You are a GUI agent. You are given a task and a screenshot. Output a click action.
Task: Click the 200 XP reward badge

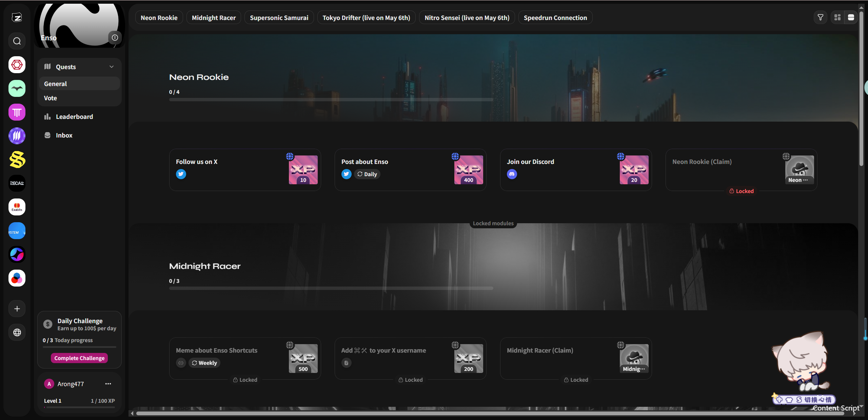pyautogui.click(x=469, y=358)
